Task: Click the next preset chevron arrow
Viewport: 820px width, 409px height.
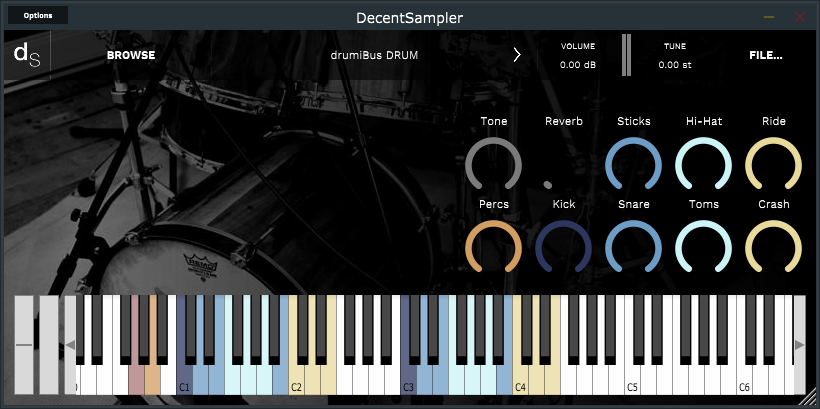Action: pos(517,55)
